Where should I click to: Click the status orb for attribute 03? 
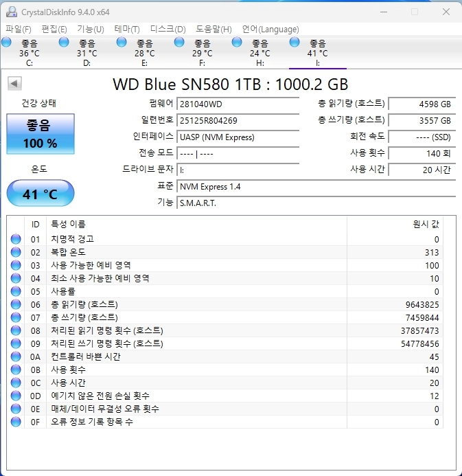click(16, 265)
